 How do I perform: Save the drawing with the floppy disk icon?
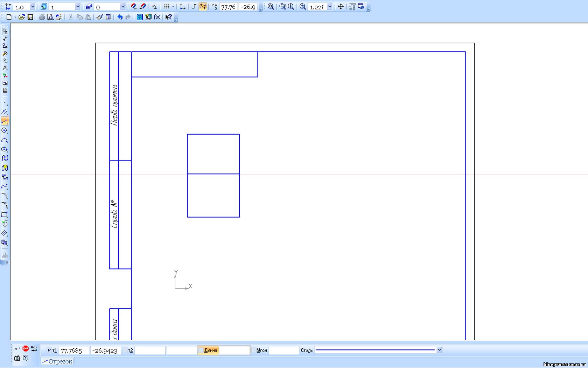point(30,17)
